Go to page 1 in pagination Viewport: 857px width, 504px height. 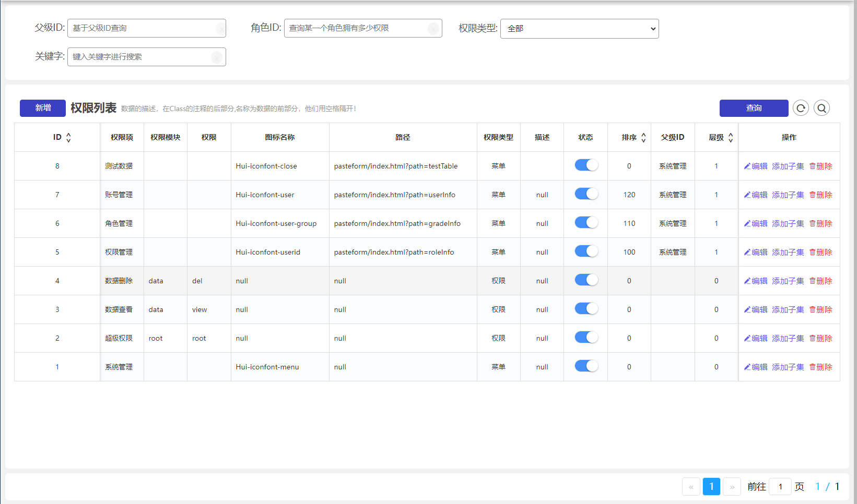click(711, 486)
